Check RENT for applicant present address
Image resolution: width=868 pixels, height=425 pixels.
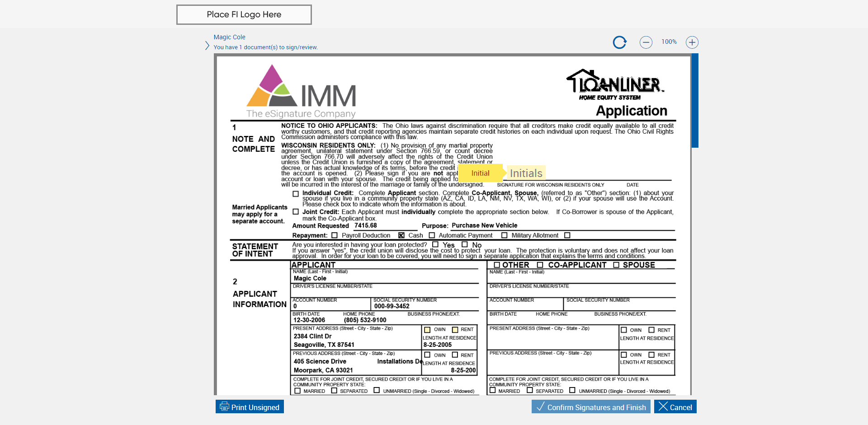point(455,330)
